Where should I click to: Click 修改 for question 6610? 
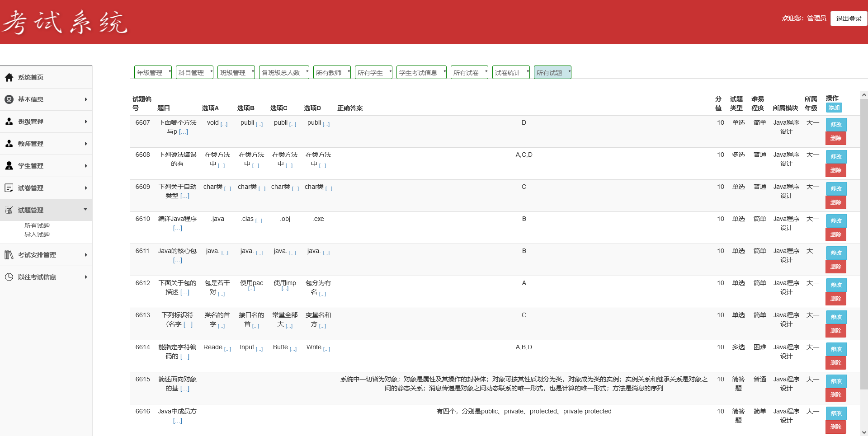[x=836, y=220]
